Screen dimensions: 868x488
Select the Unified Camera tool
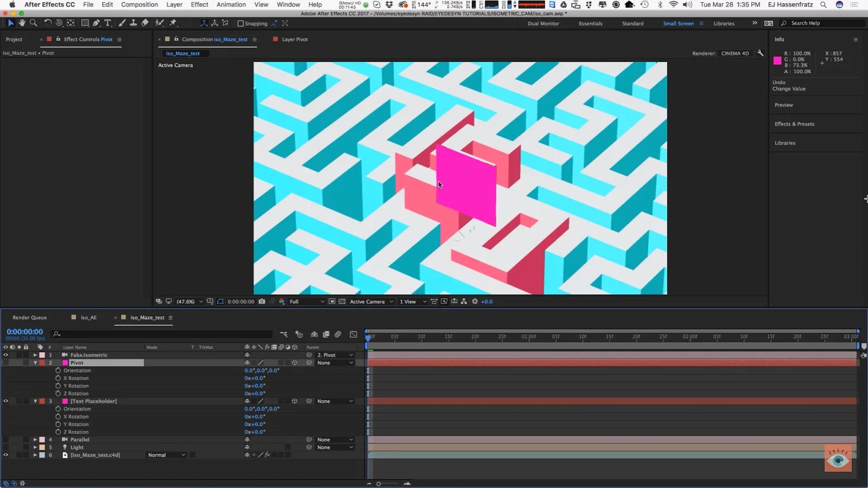point(59,23)
